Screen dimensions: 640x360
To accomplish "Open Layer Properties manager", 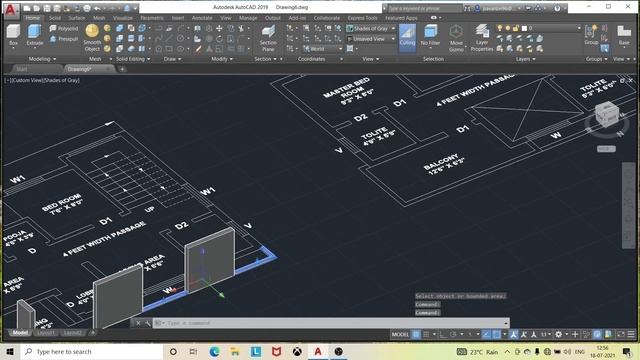I will (x=482, y=38).
